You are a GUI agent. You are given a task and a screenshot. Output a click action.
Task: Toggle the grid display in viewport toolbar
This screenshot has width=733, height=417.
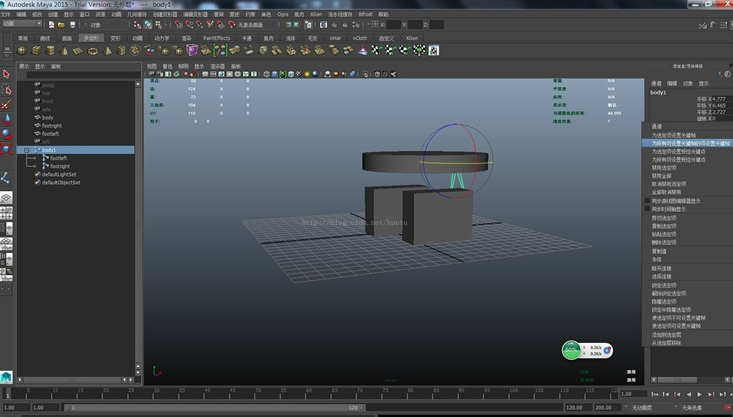click(x=205, y=74)
